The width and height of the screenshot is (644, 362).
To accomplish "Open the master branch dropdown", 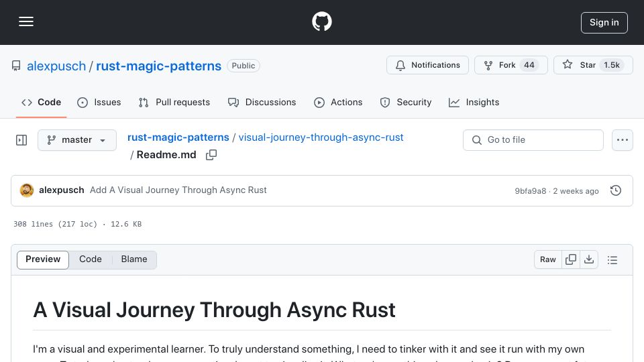I will (76, 140).
